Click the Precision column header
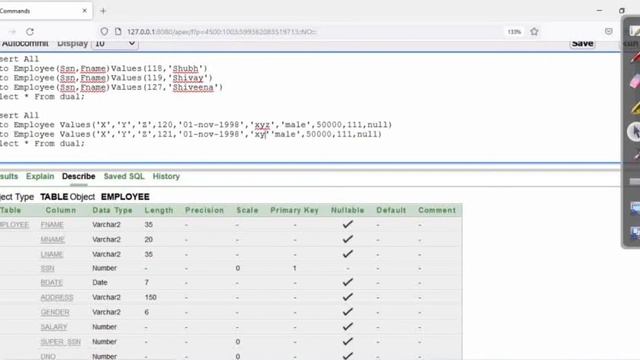The height and width of the screenshot is (360, 640). pyautogui.click(x=204, y=210)
